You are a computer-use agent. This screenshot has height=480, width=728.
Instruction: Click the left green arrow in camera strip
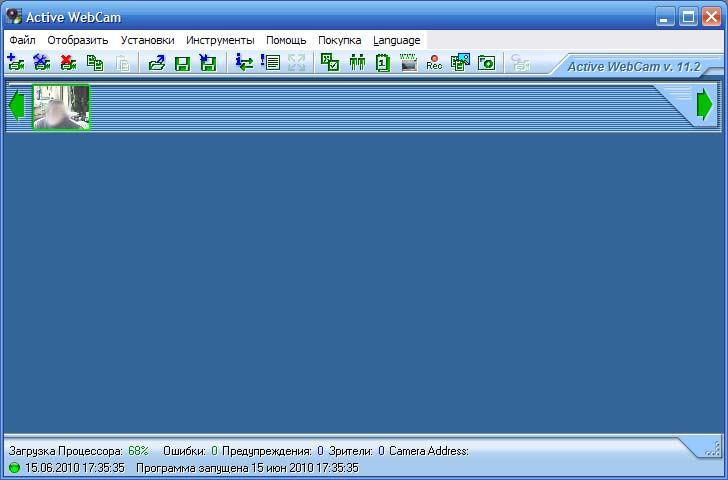click(17, 105)
